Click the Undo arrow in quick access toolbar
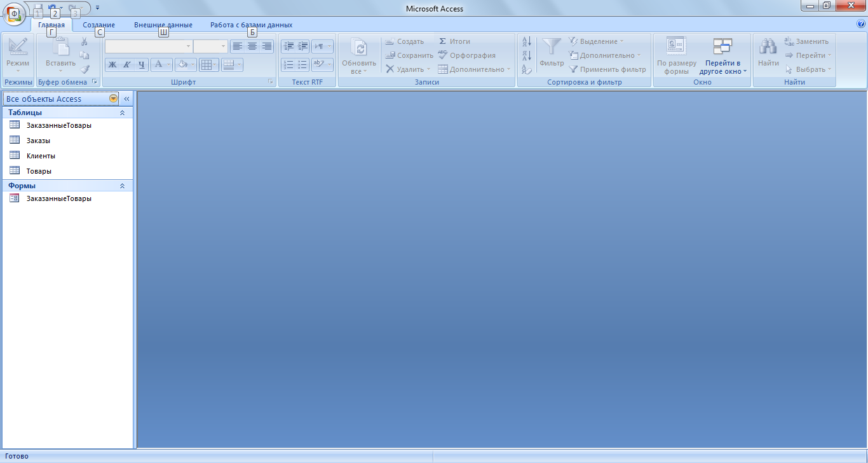868x463 pixels. (x=52, y=8)
